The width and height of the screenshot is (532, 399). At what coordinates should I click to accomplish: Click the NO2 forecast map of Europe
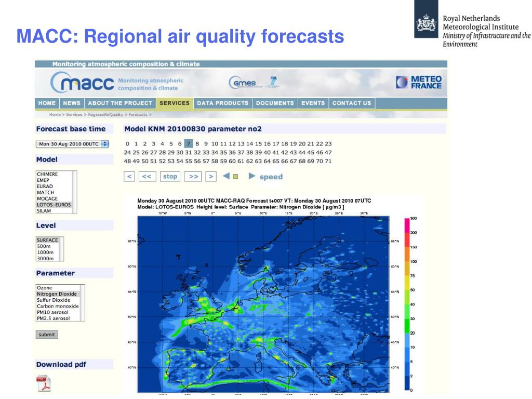click(x=263, y=304)
